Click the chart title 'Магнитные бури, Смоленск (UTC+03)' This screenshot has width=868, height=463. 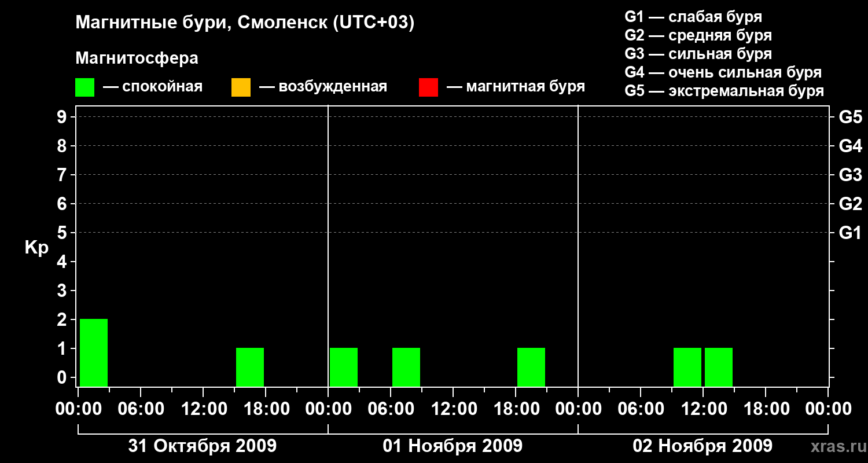click(245, 23)
